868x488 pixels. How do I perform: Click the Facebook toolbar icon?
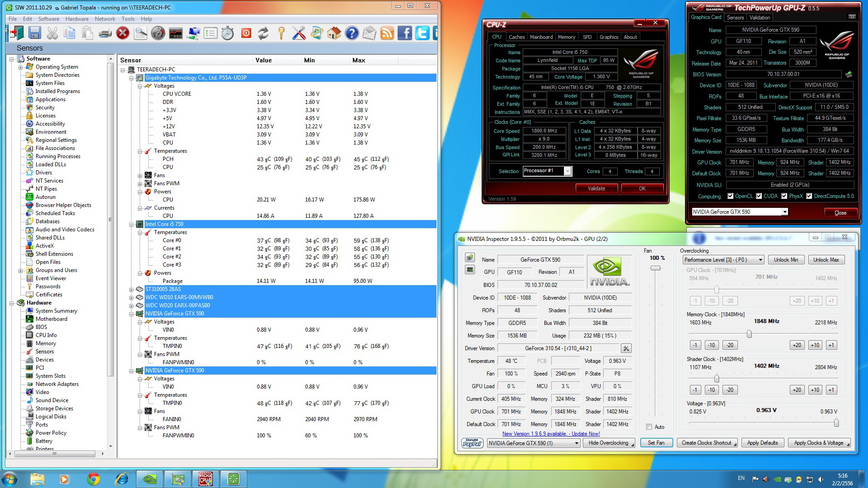coord(405,33)
